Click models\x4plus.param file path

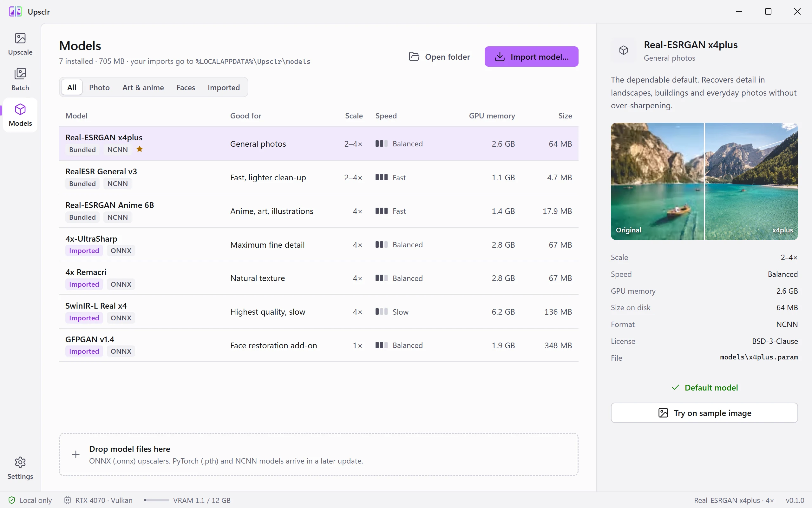[759, 358]
